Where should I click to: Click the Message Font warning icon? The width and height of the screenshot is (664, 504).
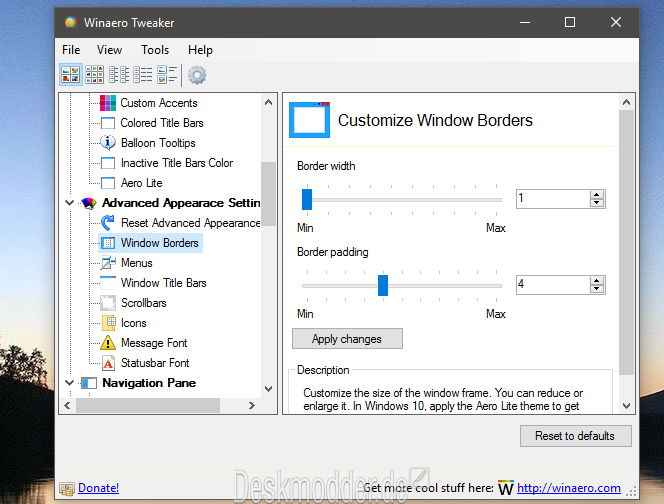[x=108, y=343]
